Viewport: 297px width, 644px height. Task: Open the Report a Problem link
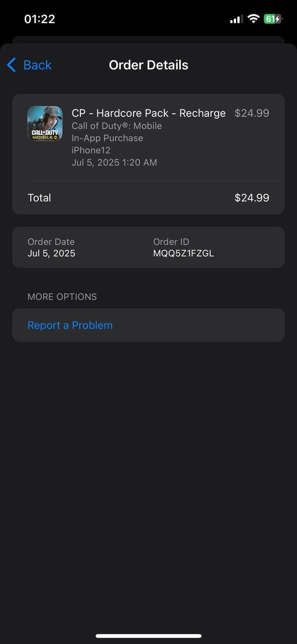[x=70, y=325]
